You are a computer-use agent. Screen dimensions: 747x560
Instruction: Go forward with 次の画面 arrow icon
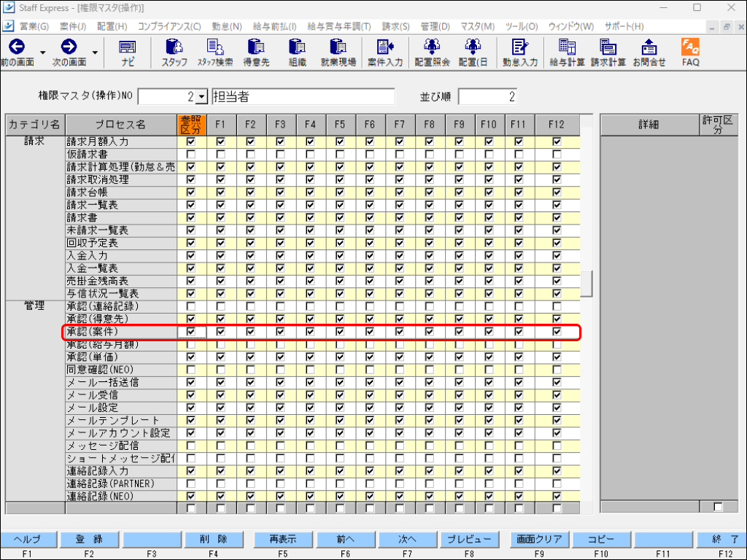69,47
